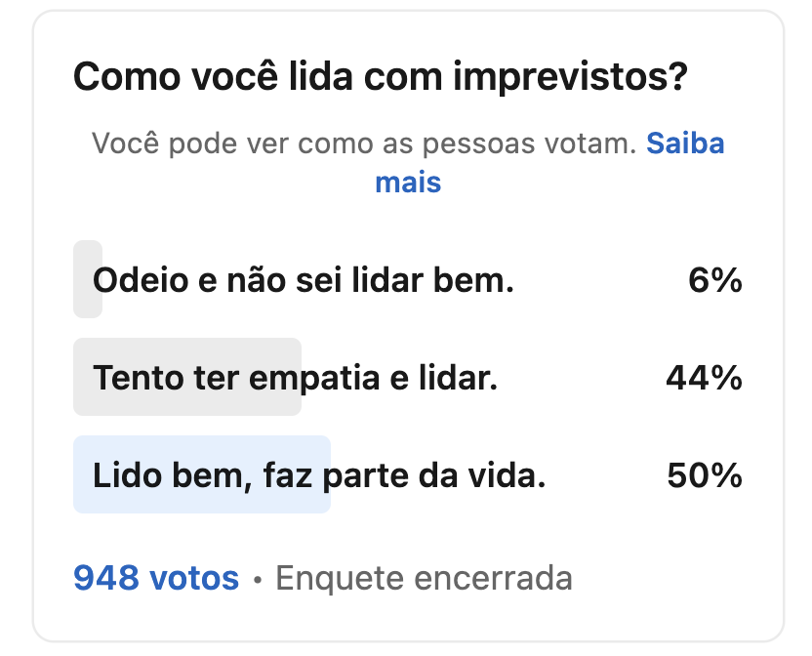Screen dimensions: 812x656
Task: Click the 44% result percentage
Action: point(704,378)
